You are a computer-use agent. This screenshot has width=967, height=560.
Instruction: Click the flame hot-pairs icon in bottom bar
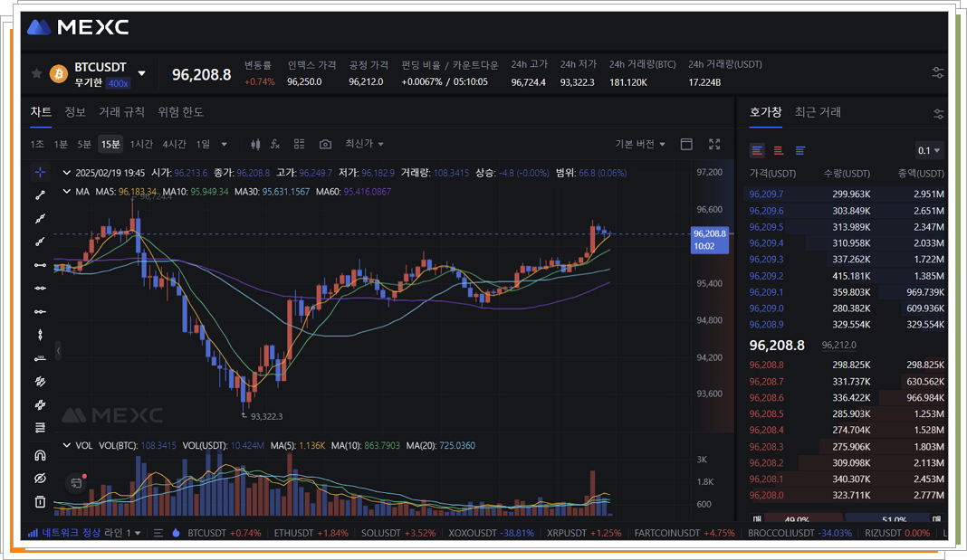coord(176,532)
